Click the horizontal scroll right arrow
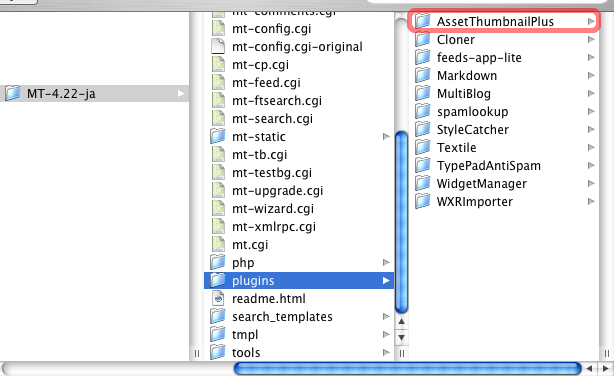The image size is (614, 376). pos(605,369)
